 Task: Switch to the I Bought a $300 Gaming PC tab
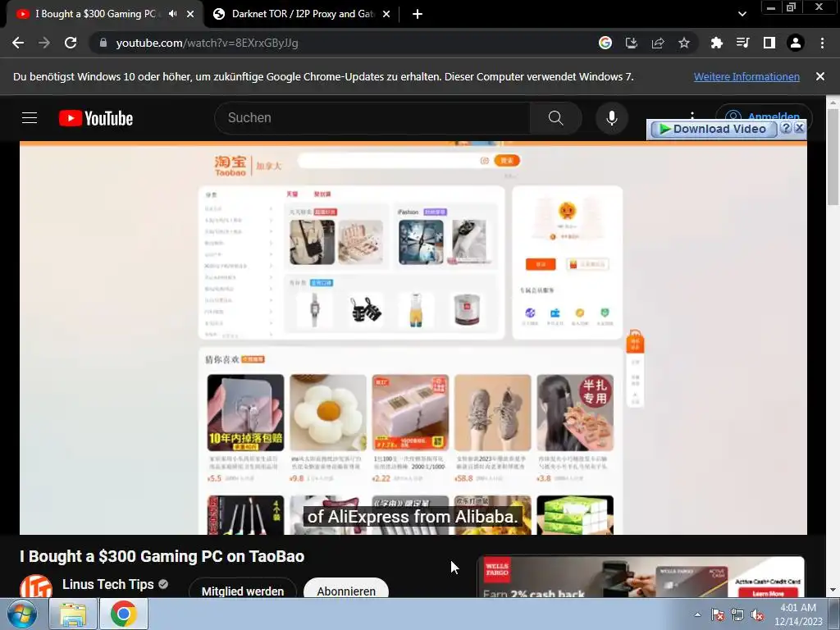(x=97, y=14)
